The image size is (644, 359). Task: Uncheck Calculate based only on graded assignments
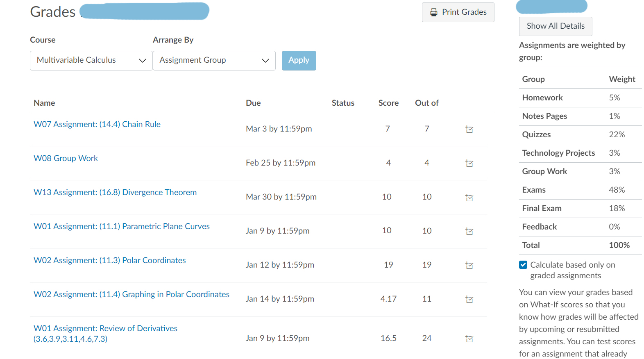523,265
